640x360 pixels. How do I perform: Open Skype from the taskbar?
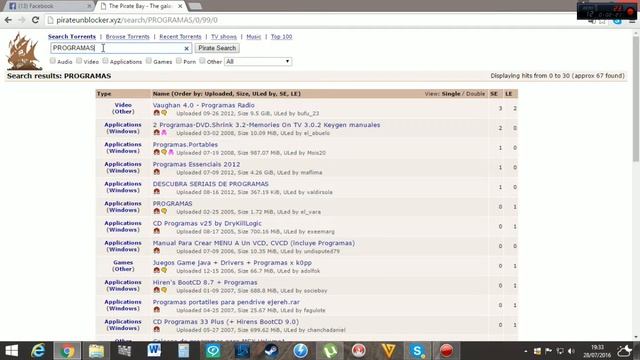pyautogui.click(x=417, y=351)
